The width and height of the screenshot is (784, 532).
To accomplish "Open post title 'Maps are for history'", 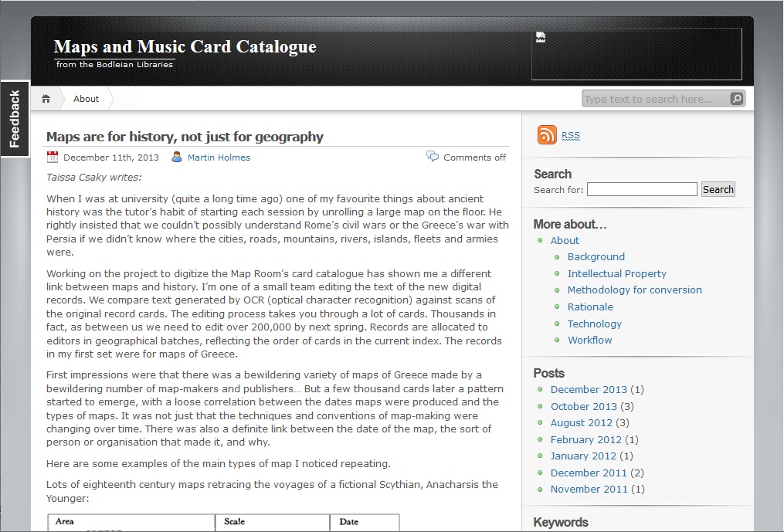I will click(185, 137).
